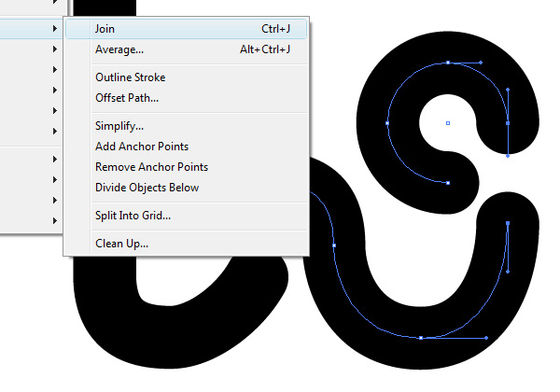The width and height of the screenshot is (560, 392).
Task: Select the center point of the upper spiral path
Action: [448, 123]
